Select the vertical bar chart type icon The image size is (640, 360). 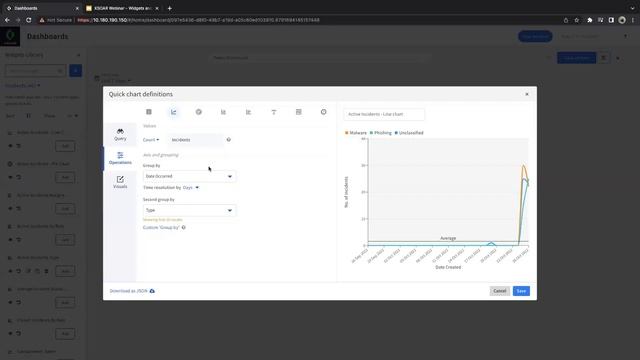pos(224,112)
